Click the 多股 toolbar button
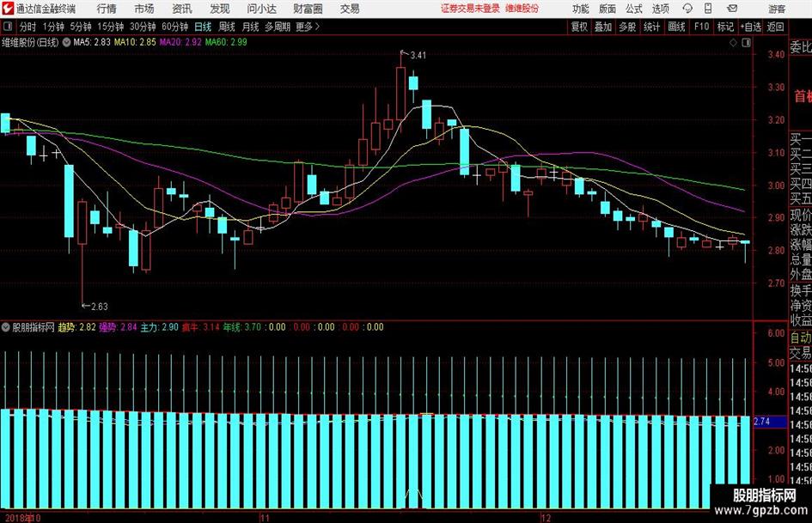 tap(627, 27)
